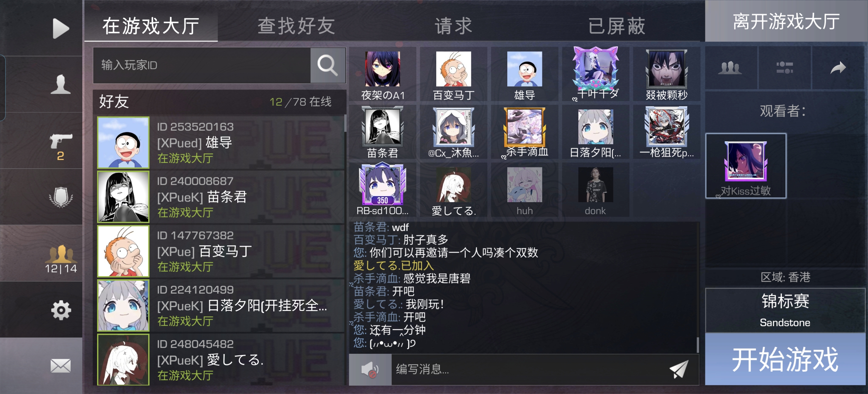This screenshot has width=868, height=394.
Task: Open the 锦标赛 Sandstone mode selector
Action: (x=785, y=310)
